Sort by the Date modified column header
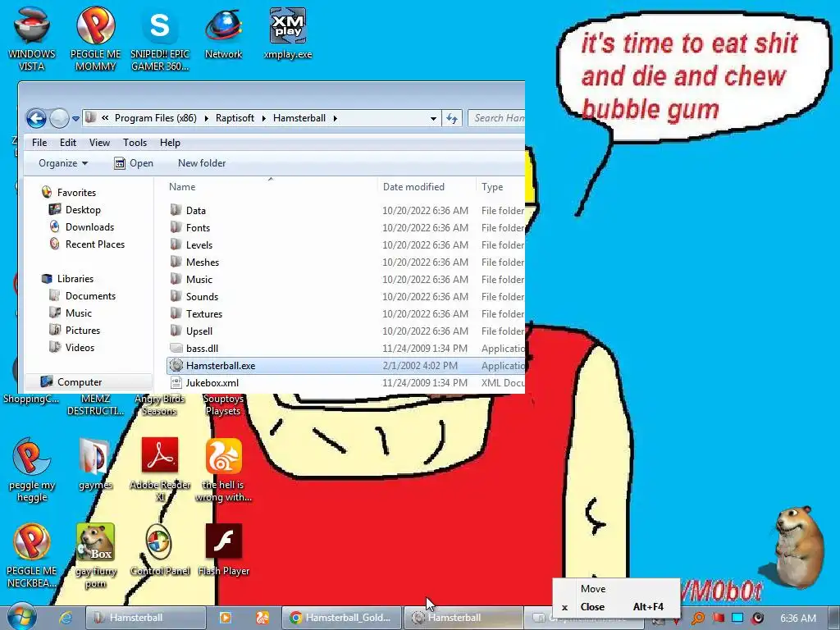 click(x=427, y=186)
